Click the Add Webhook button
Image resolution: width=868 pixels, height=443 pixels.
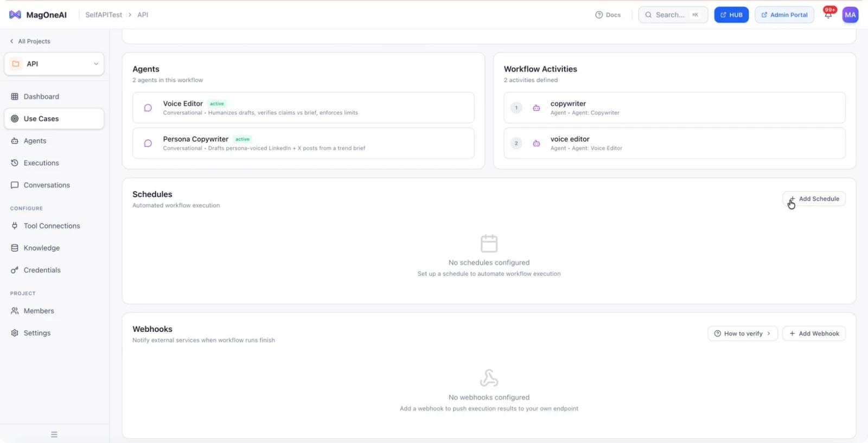click(814, 333)
